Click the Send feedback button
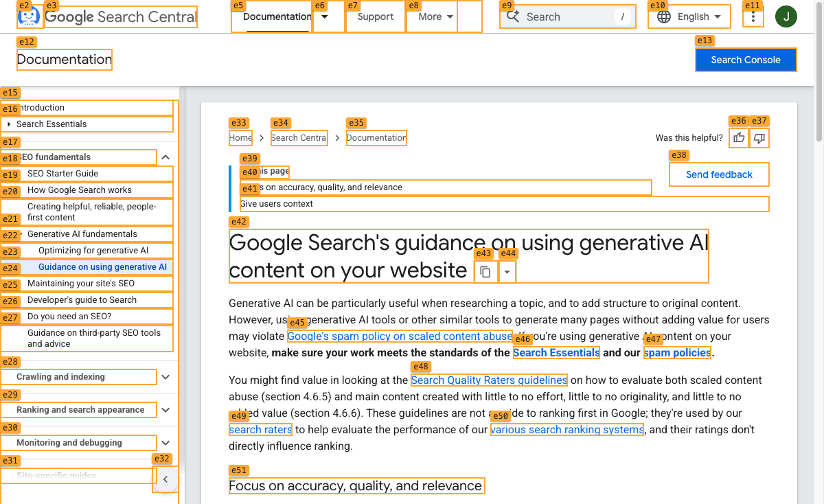 click(x=719, y=174)
